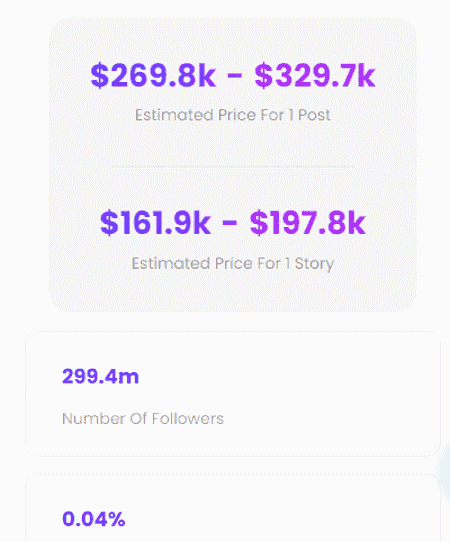The width and height of the screenshot is (450, 542).
Task: Click the dash between $161.9k and $197.8k
Action: [230, 224]
